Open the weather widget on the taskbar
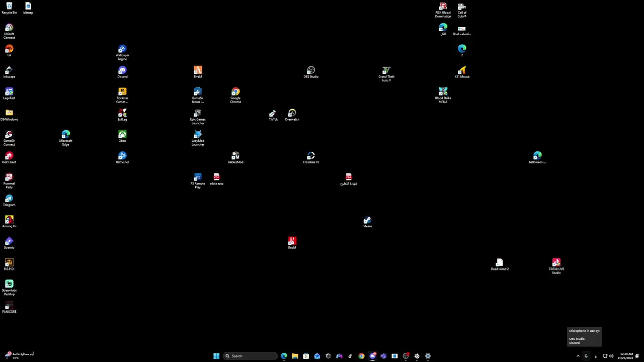 pos(20,356)
